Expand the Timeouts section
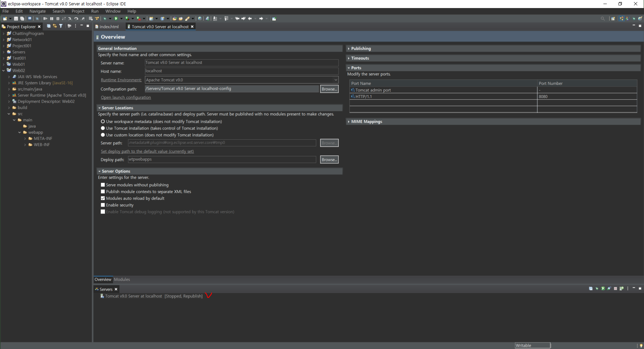 click(x=349, y=58)
